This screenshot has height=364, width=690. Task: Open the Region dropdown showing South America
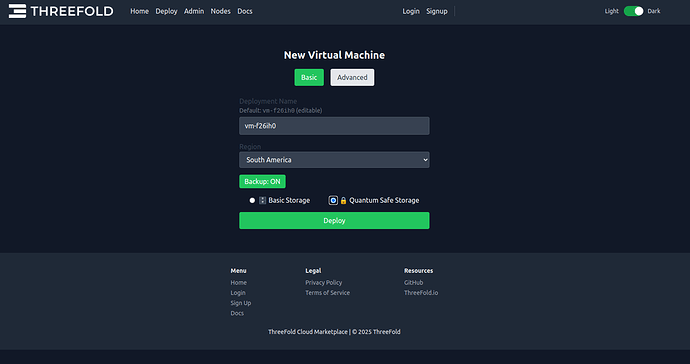tap(334, 160)
